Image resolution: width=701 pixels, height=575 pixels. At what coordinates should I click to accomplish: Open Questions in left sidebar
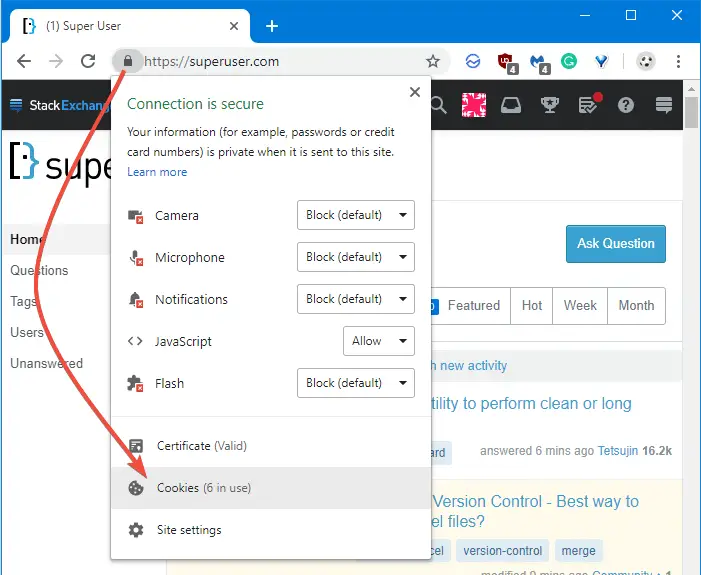coord(39,271)
